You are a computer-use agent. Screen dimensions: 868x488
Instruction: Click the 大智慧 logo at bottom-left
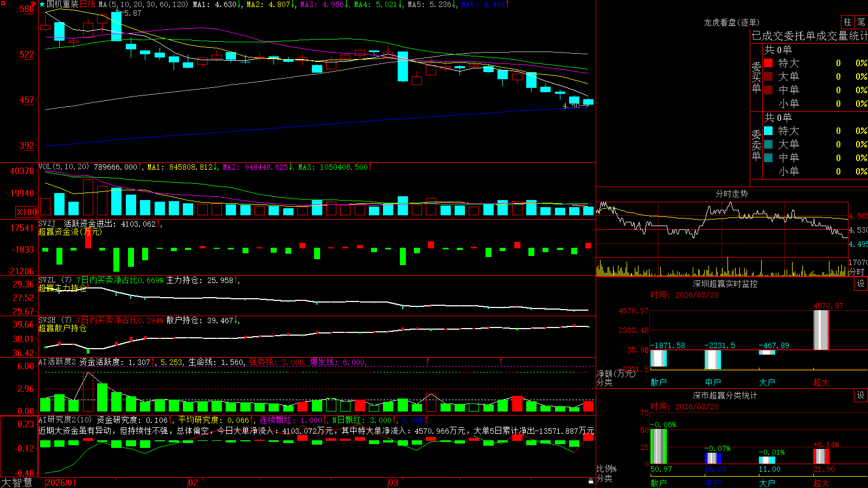point(17,483)
